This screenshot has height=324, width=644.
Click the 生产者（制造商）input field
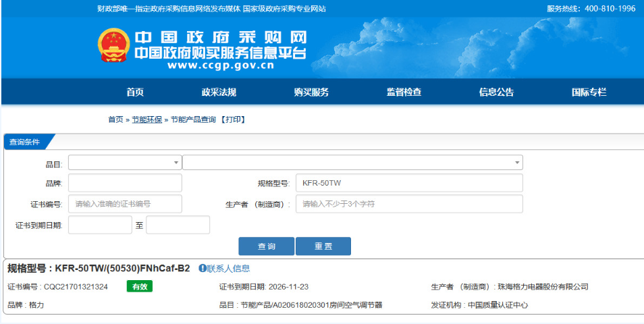(409, 204)
